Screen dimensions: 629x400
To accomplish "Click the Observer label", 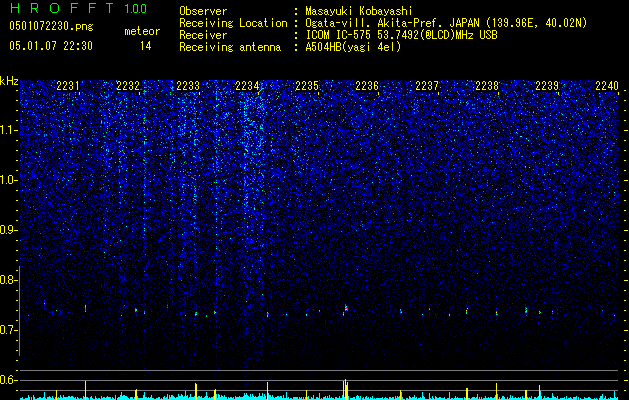I will click(x=203, y=11).
